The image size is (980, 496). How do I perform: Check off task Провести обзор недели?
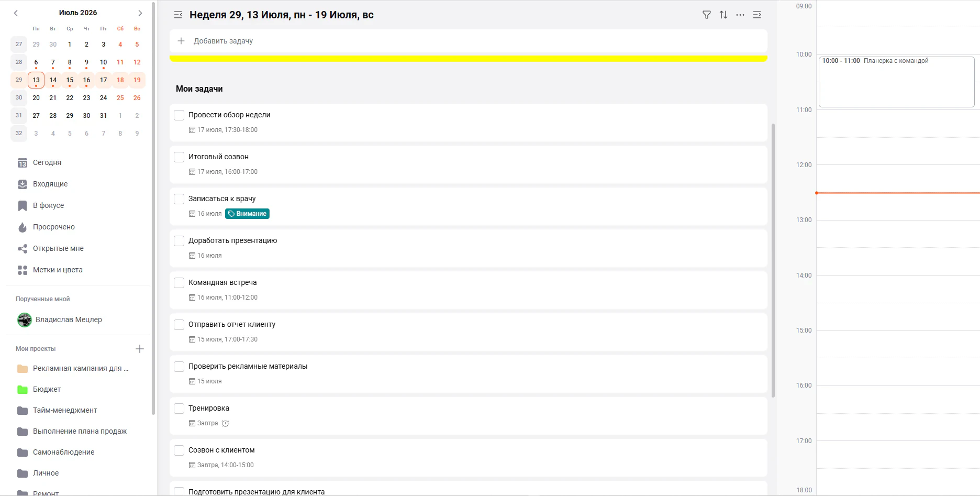click(179, 115)
